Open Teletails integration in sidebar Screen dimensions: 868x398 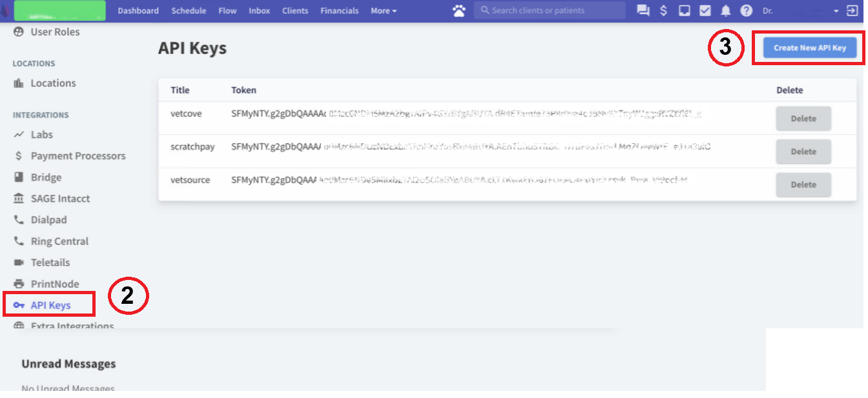pyautogui.click(x=50, y=263)
